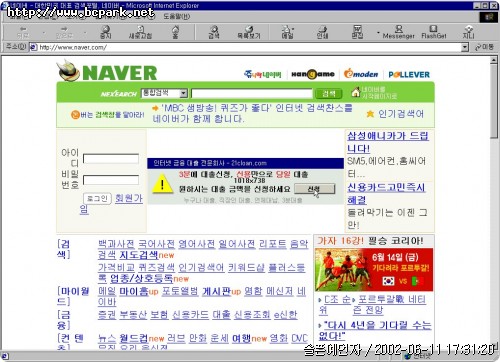
Task: Click the status bar icon at bottom left
Action: pyautogui.click(x=5, y=356)
